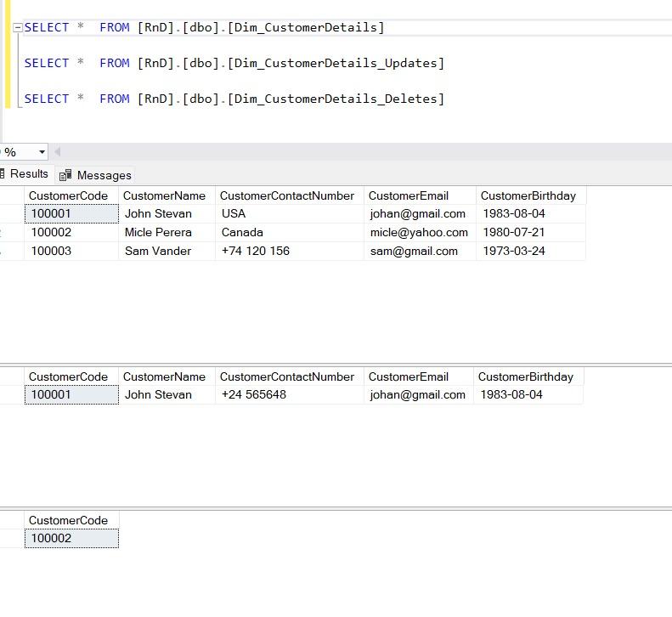
Task: Open the zoom percentage dropdown
Action: (x=42, y=152)
